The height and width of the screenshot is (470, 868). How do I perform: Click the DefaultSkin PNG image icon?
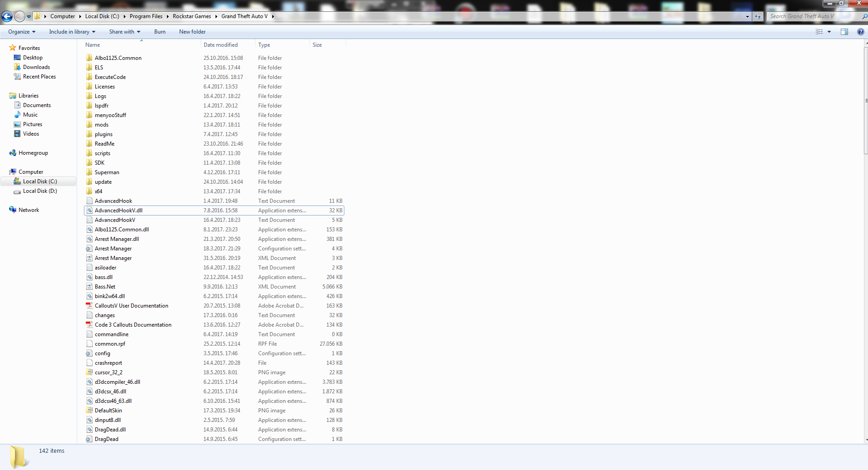89,410
